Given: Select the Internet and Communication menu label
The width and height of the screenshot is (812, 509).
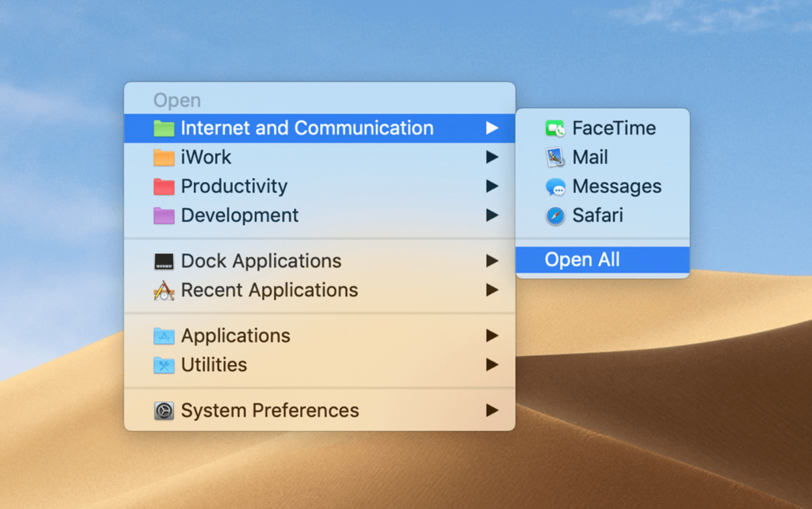Looking at the screenshot, I should click(x=307, y=128).
